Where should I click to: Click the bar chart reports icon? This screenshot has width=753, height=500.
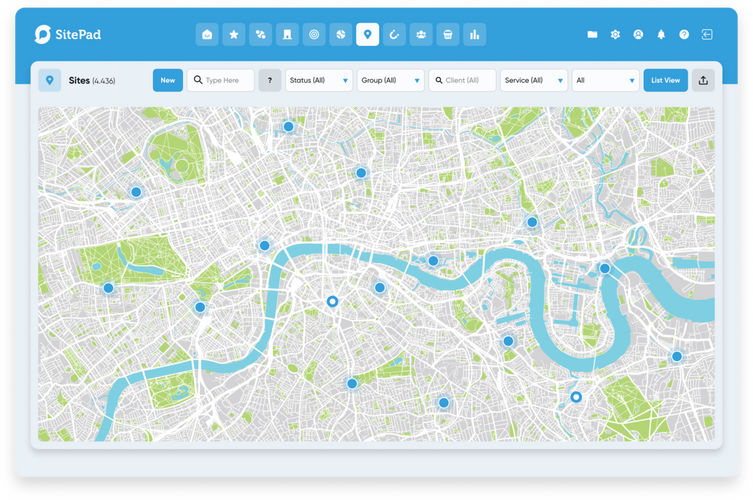coord(475,34)
